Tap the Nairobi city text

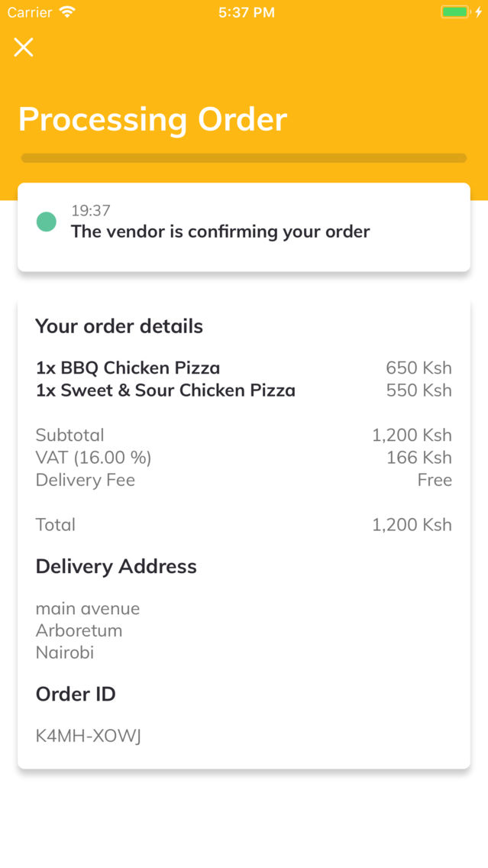point(65,653)
